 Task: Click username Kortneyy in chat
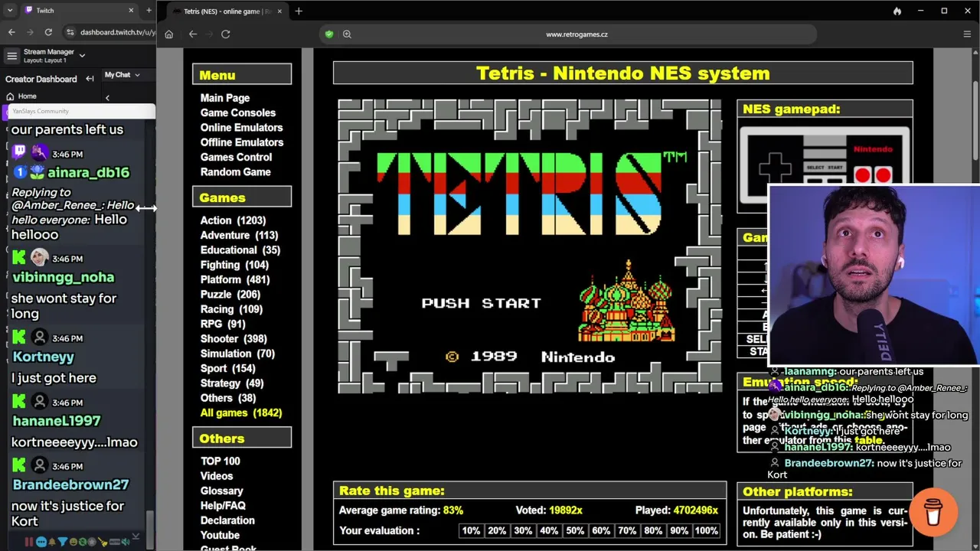[x=44, y=357]
